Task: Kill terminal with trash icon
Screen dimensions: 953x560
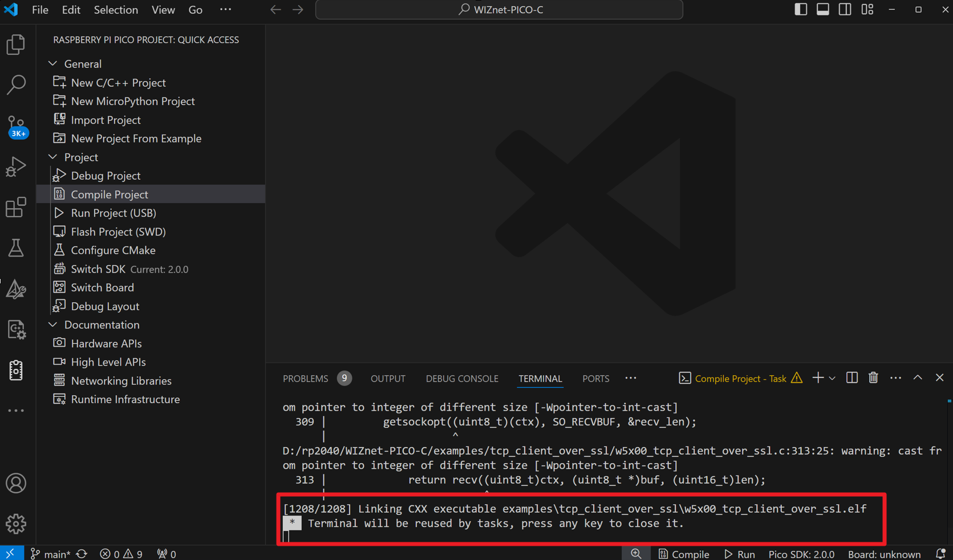Action: pyautogui.click(x=873, y=378)
